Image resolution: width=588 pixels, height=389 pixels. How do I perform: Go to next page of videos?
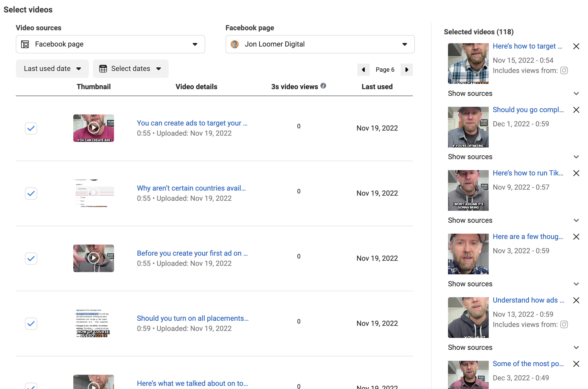[x=407, y=70]
